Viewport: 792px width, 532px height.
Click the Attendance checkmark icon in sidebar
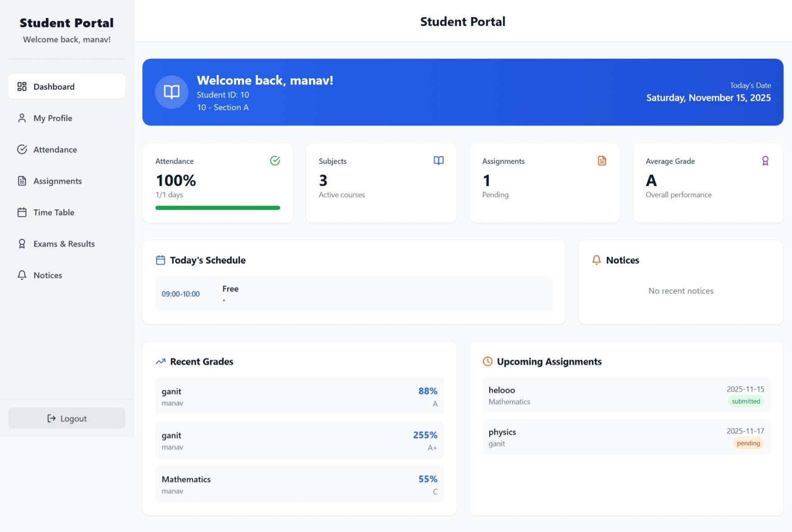[22, 149]
